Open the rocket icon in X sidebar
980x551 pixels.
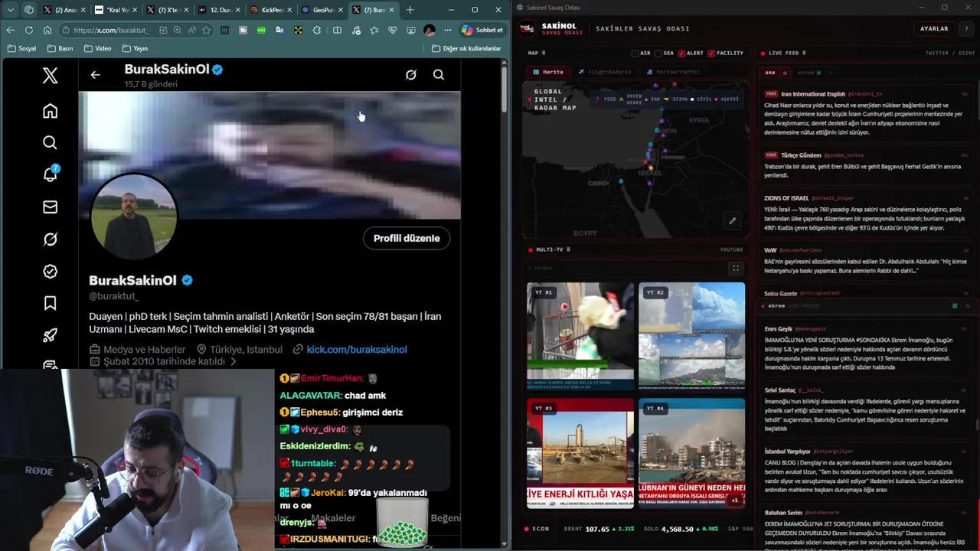click(50, 335)
